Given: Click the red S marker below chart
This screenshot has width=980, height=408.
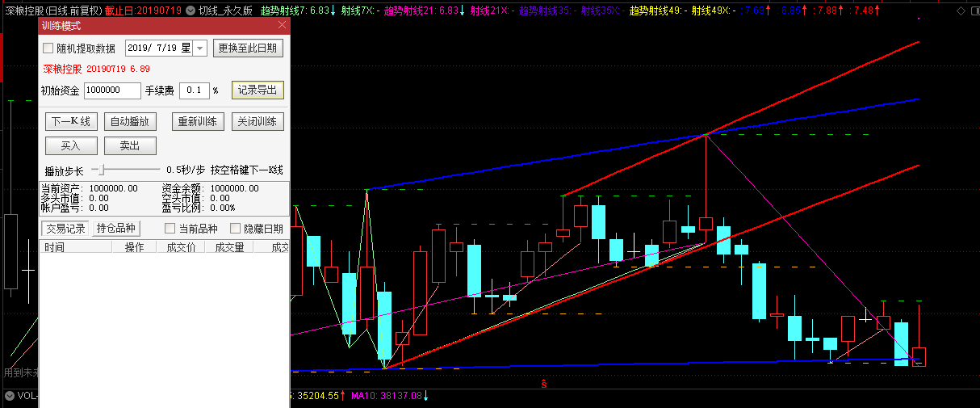Looking at the screenshot, I should [544, 383].
